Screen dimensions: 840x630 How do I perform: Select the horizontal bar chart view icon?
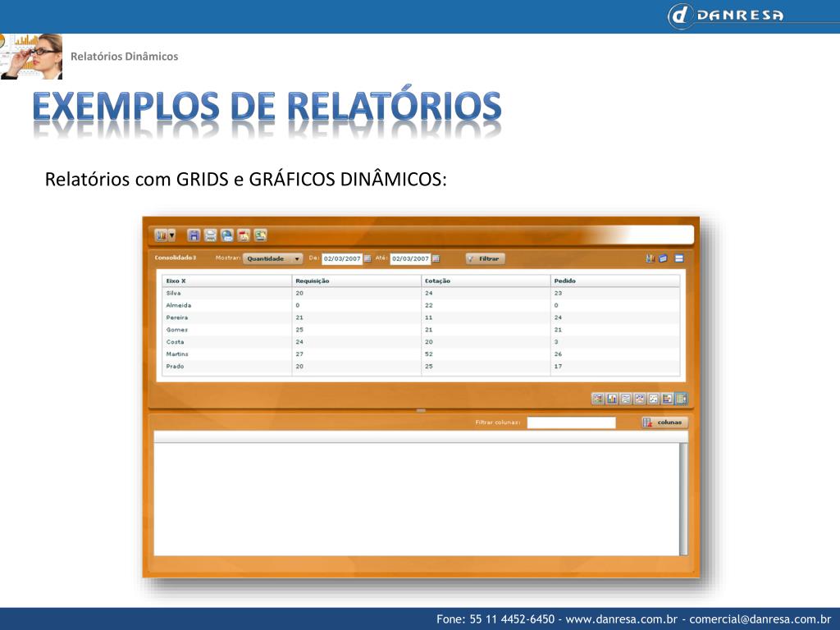tap(668, 399)
